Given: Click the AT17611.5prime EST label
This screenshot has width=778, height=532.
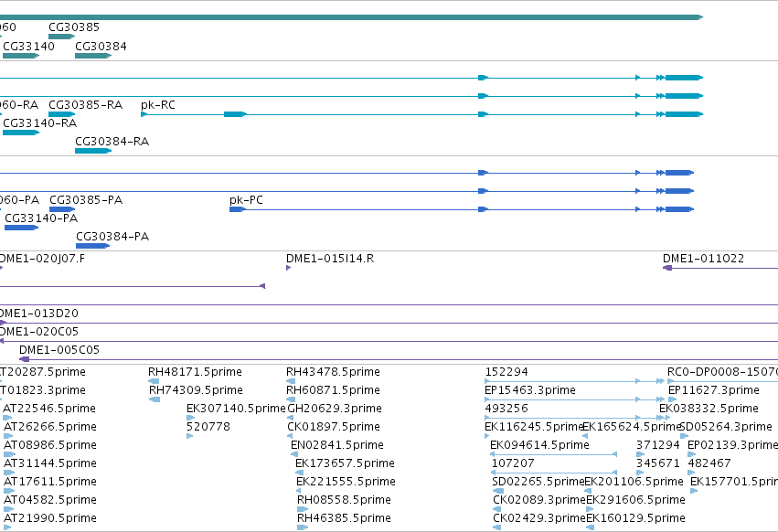Looking at the screenshot, I should coord(50,482).
